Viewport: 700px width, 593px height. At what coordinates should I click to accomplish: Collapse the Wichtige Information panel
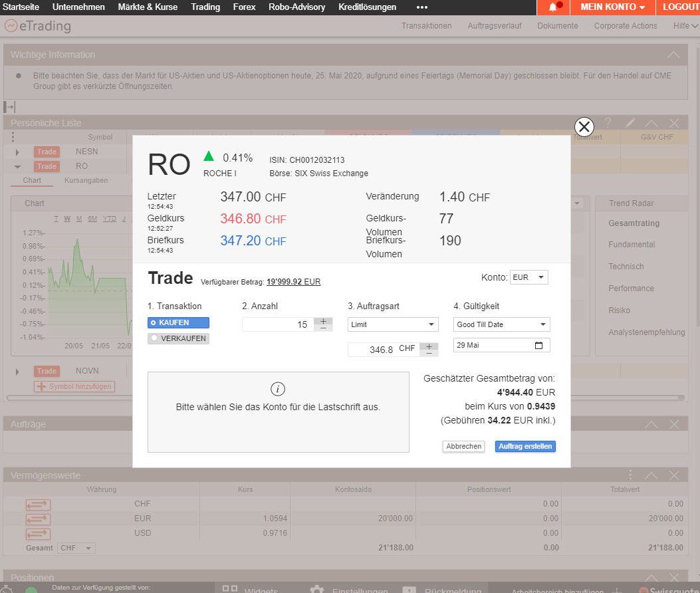tap(673, 55)
